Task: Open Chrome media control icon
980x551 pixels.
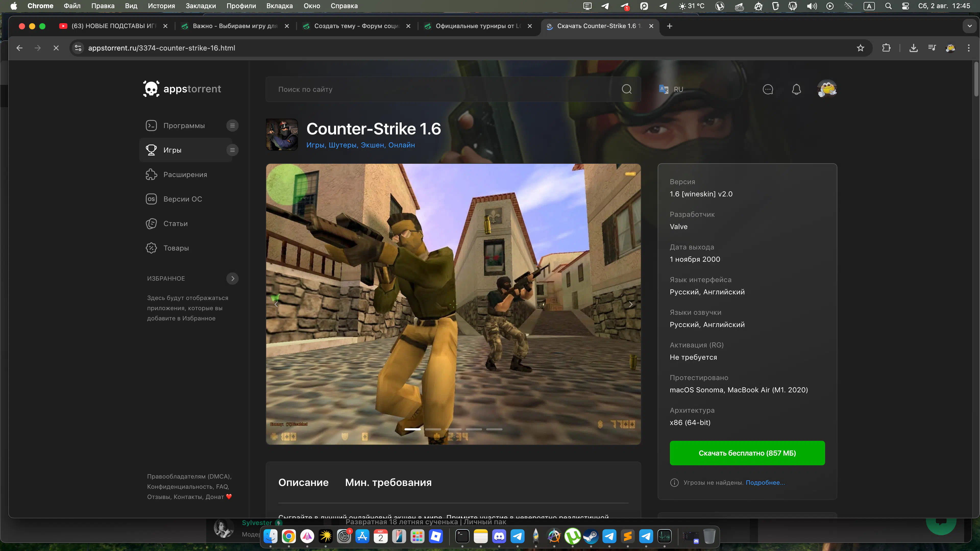Action: pyautogui.click(x=932, y=48)
